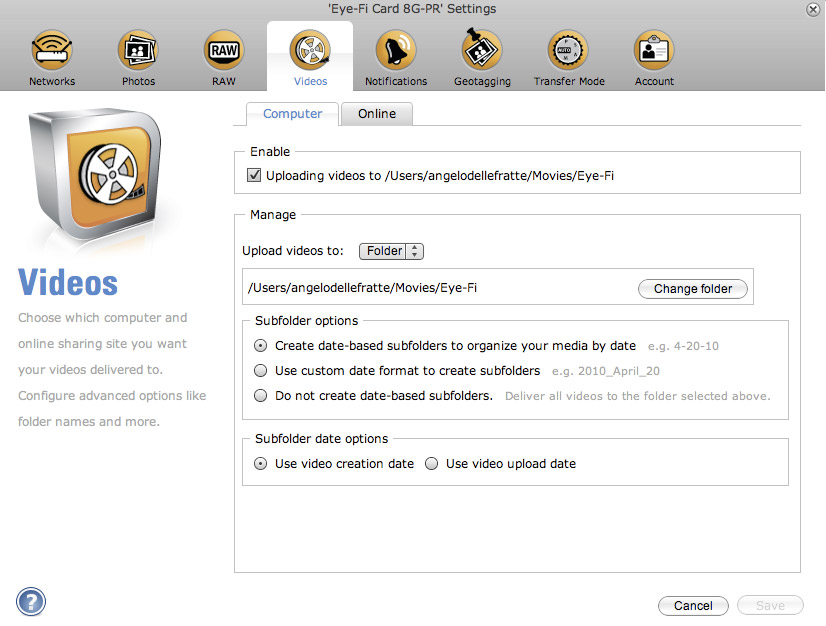Open the Upload videos to Folder dropdown
The height and width of the screenshot is (626, 826).
[x=391, y=251]
